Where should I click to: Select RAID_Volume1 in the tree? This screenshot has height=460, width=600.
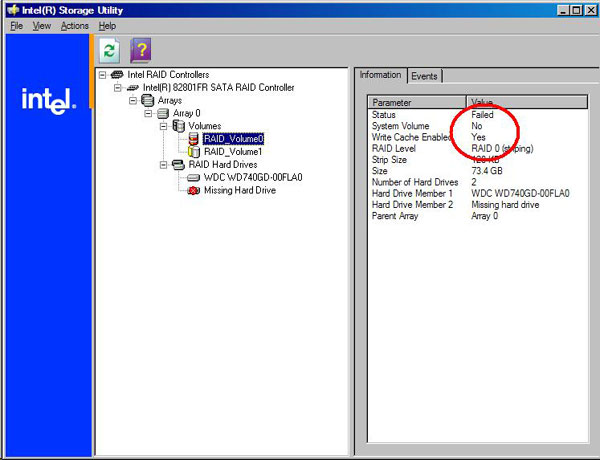[x=233, y=152]
